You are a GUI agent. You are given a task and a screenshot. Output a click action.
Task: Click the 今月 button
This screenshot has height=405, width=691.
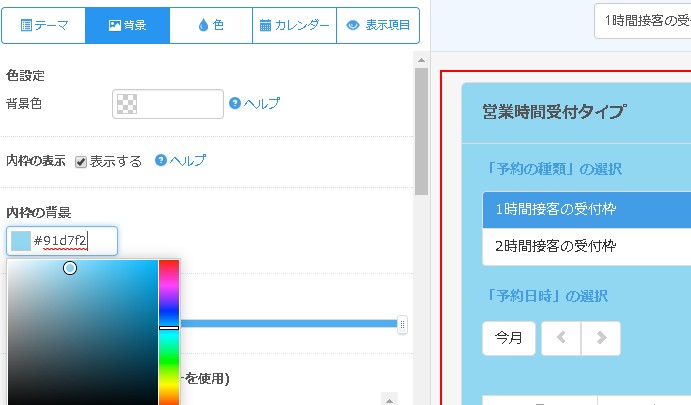(x=509, y=338)
